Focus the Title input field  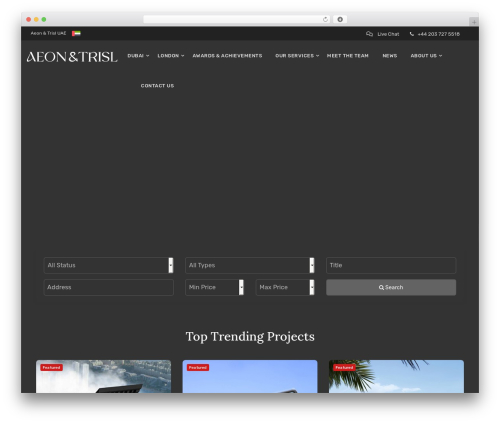(x=391, y=265)
